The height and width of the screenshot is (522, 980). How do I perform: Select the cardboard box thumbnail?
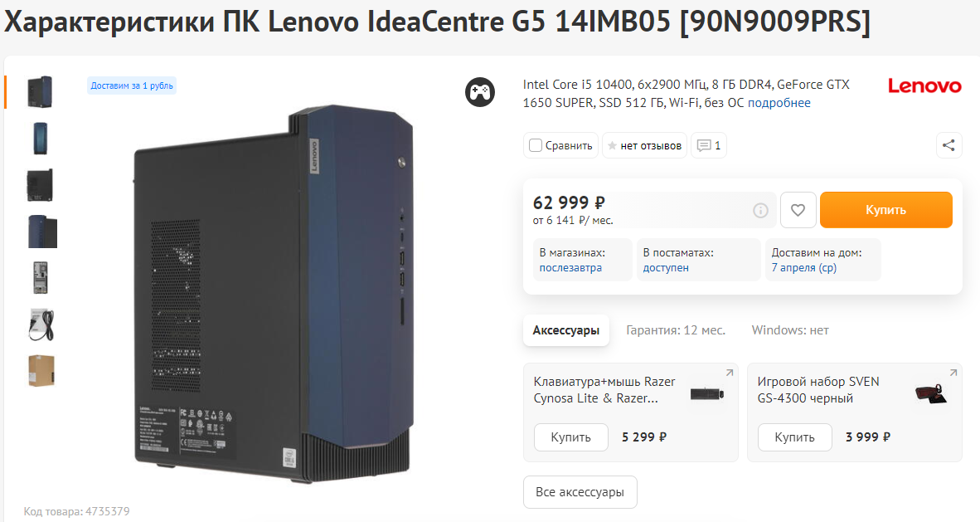[x=42, y=370]
